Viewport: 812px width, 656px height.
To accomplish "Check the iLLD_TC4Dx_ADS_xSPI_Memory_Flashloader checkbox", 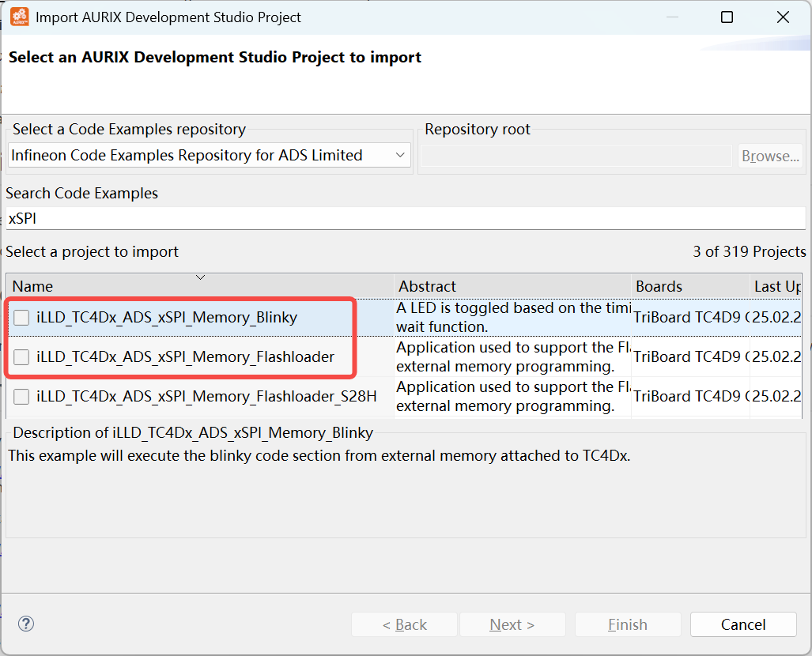I will 21,357.
